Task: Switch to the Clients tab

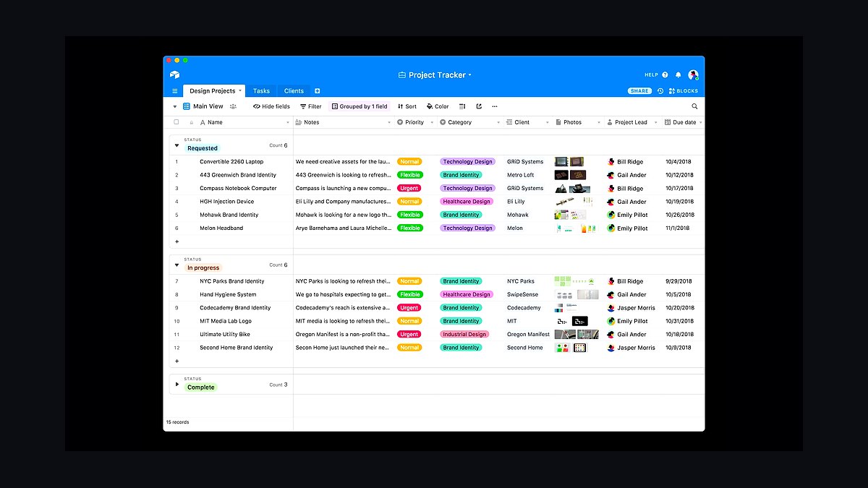Action: coord(294,91)
